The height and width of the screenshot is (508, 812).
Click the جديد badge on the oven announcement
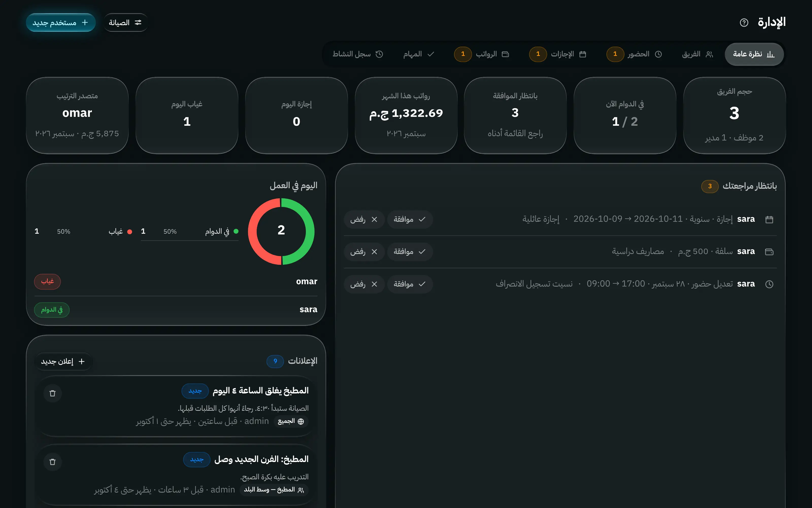point(197,460)
